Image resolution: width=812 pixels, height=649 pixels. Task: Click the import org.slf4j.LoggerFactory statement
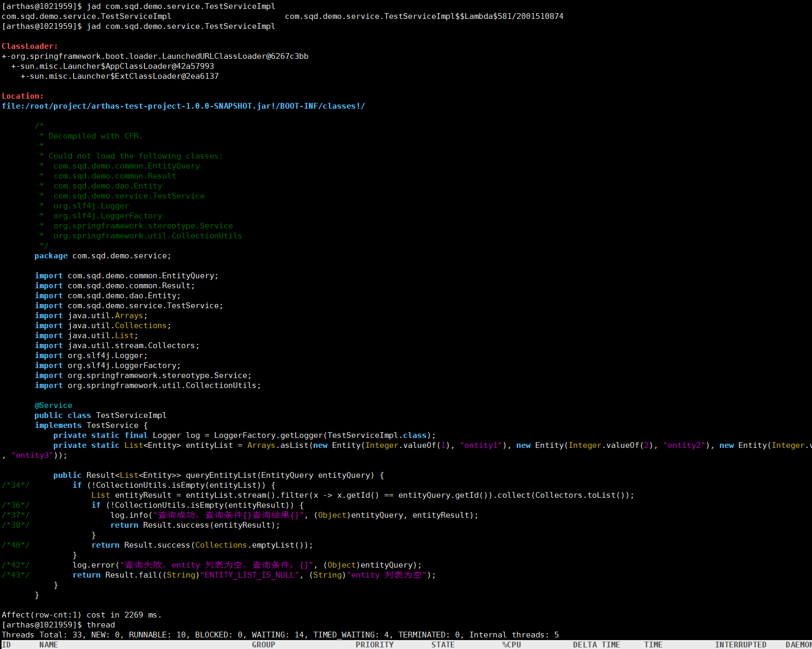tap(108, 365)
